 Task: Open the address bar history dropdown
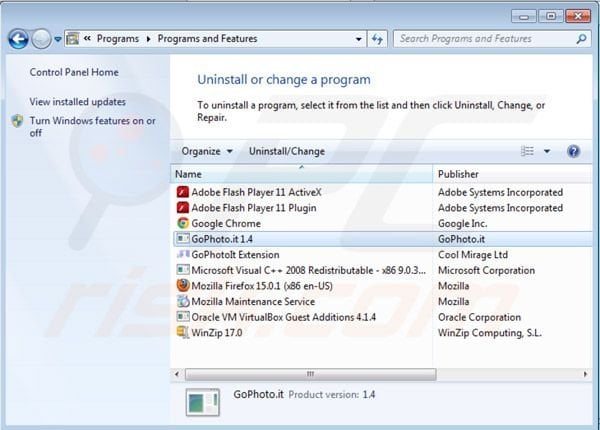click(359, 39)
